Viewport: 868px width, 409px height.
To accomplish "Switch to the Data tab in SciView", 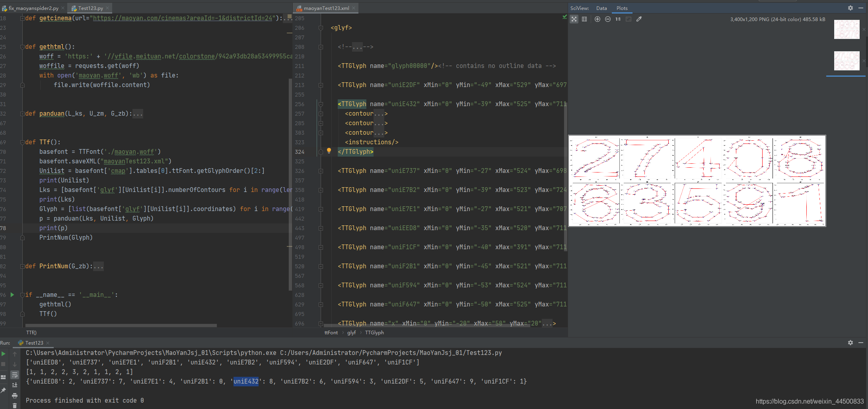I will [x=601, y=8].
